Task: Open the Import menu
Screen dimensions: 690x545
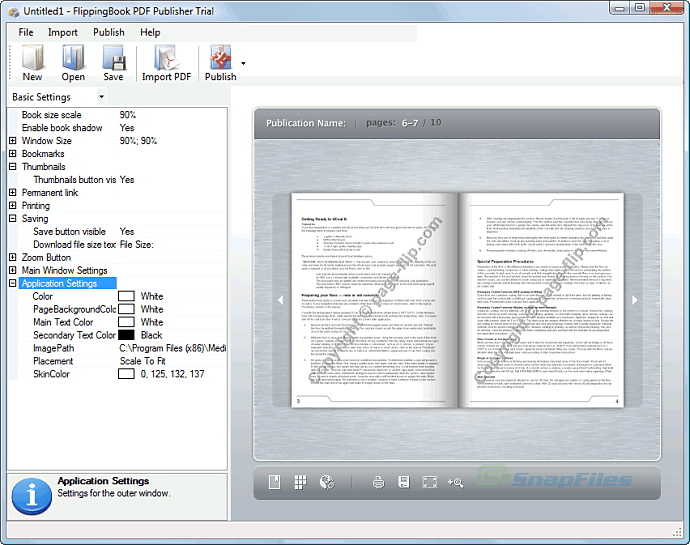Action: [x=62, y=32]
